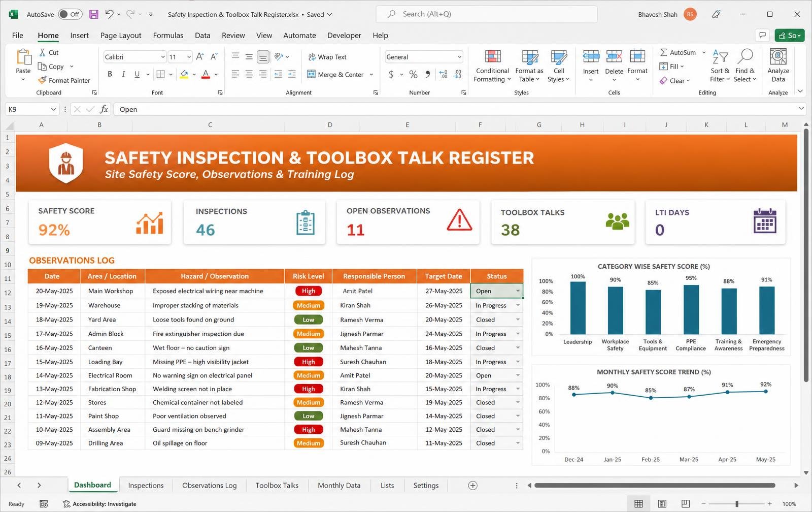The height and width of the screenshot is (512, 812).
Task: Click the Search box in title bar
Action: click(486, 14)
